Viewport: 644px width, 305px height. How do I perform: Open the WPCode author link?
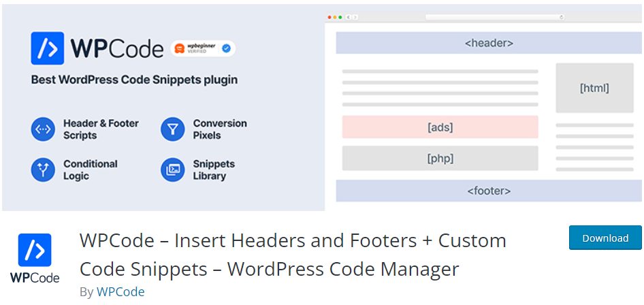coord(120,292)
